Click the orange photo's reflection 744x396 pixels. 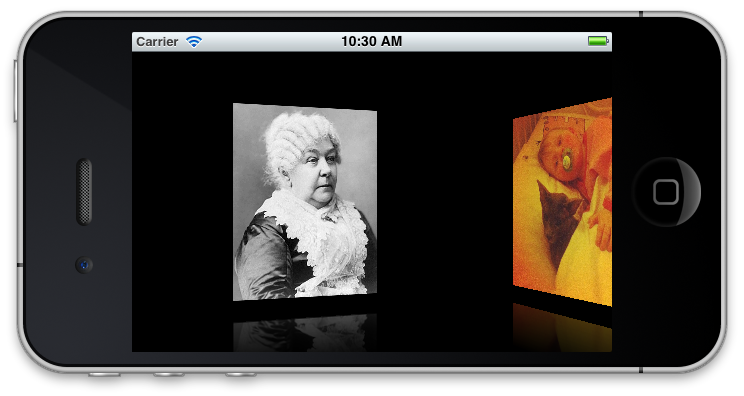click(x=562, y=328)
